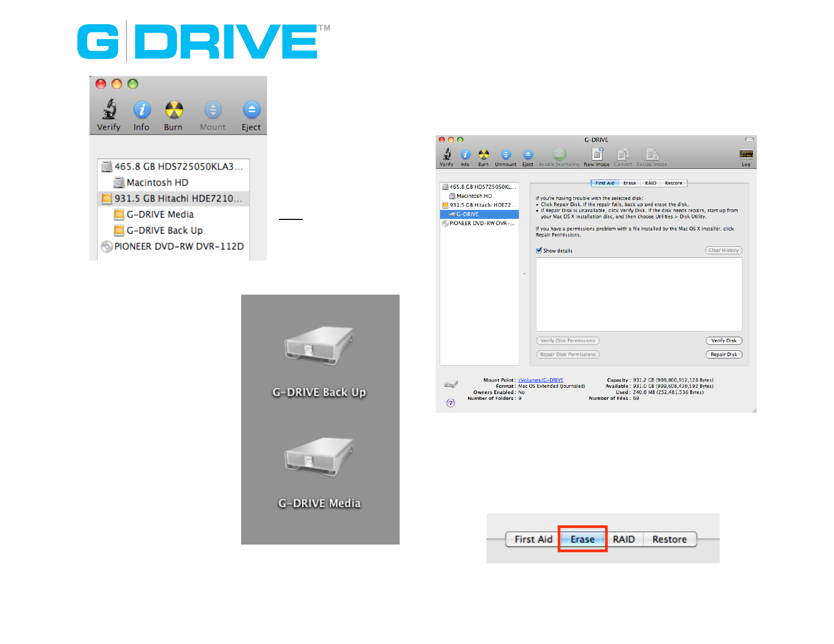Toggle toolbar pill button in G-DRIVE title bar

(x=749, y=139)
